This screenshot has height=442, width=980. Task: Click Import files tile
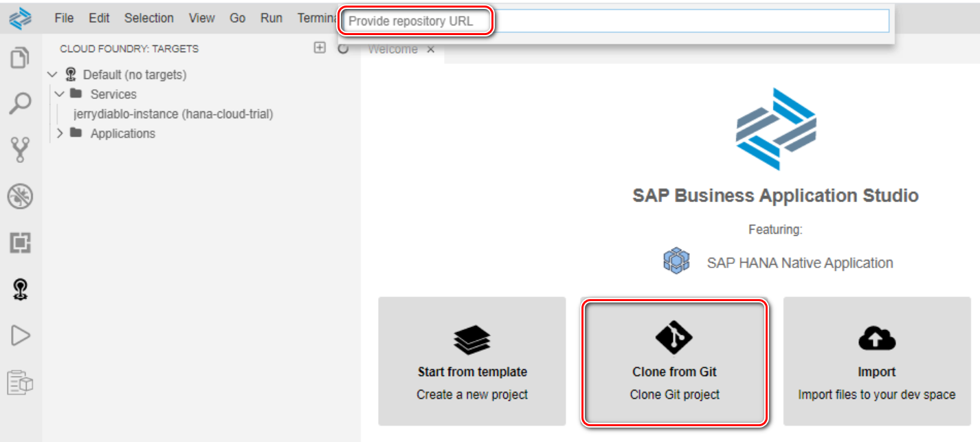tap(876, 361)
